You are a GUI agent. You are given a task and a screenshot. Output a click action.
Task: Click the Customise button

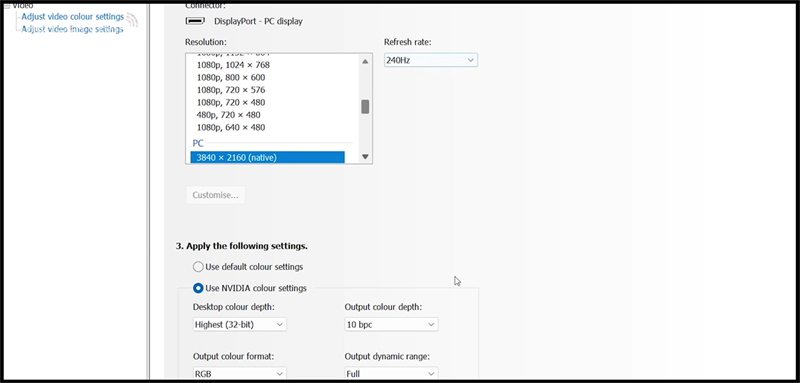215,195
